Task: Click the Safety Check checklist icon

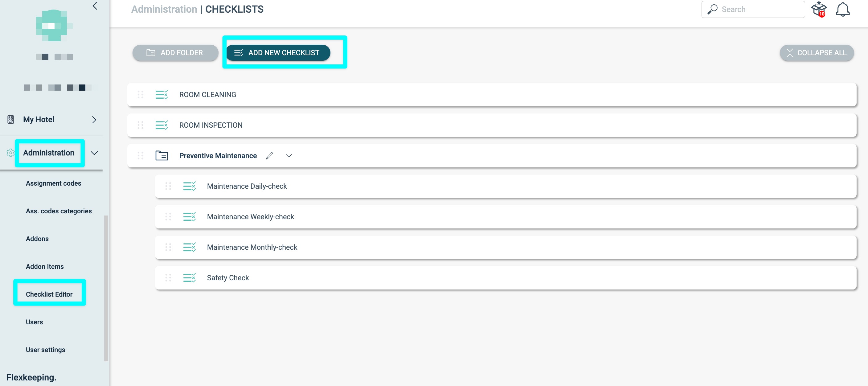Action: point(189,278)
